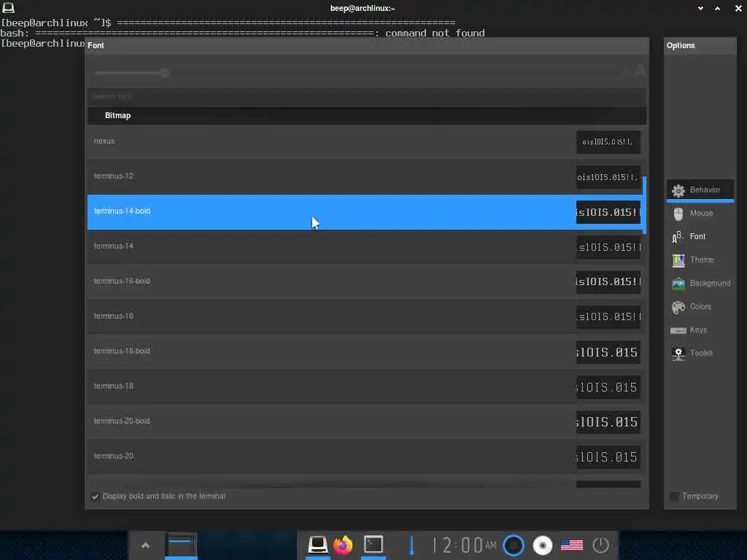Focus the font search field
The height and width of the screenshot is (560, 747).
(x=367, y=97)
